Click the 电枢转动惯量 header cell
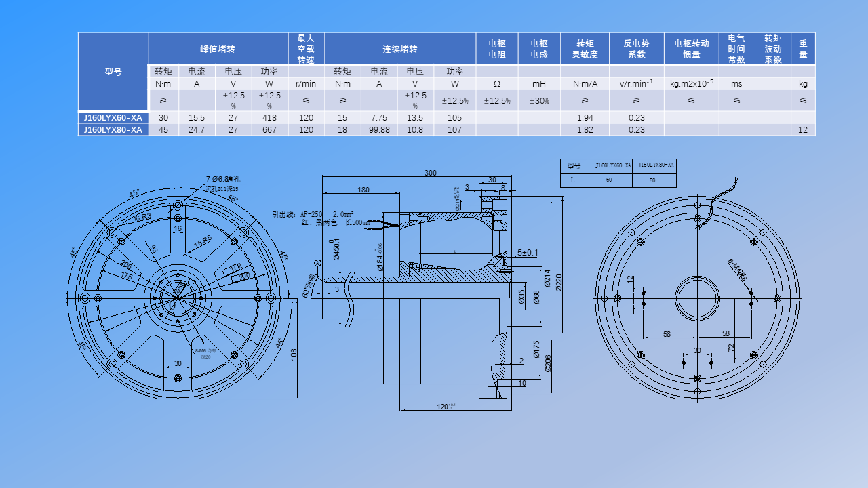868x488 pixels. coord(692,49)
